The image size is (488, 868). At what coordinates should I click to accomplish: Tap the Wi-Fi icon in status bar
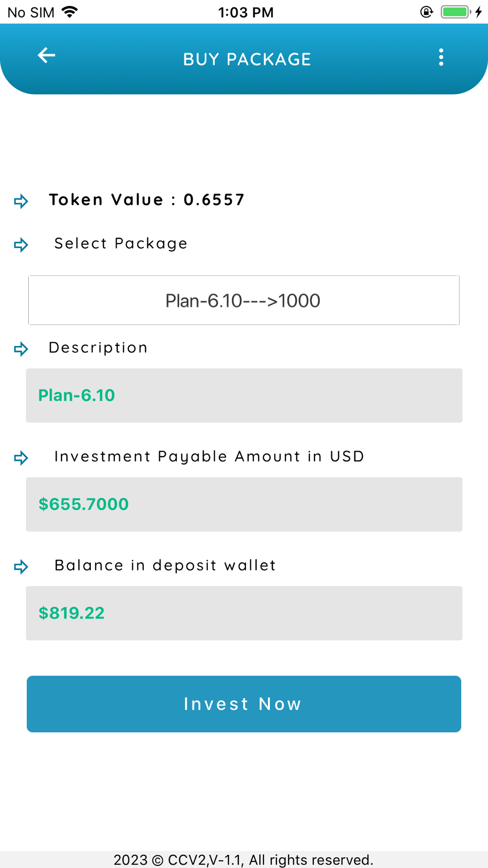[x=70, y=12]
